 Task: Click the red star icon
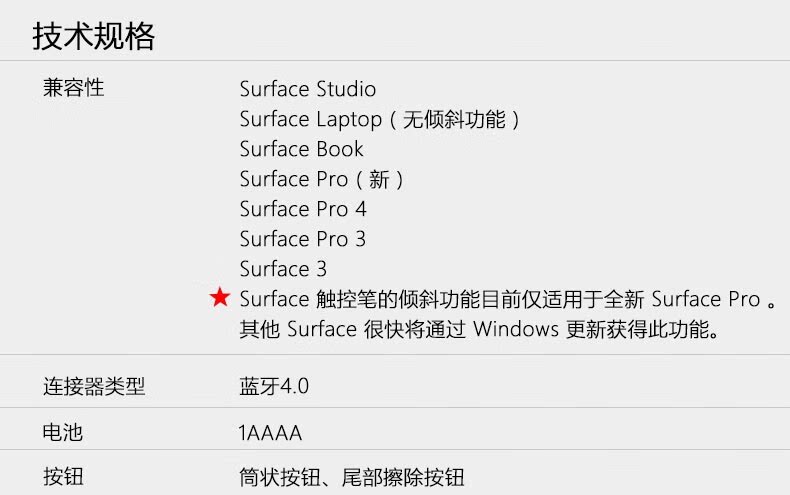point(220,297)
